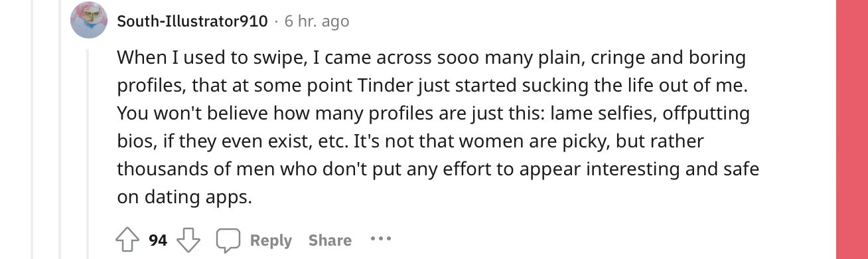This screenshot has width=868, height=259.
Task: Click the middle dot separator before the timestamp
Action: 276,22
